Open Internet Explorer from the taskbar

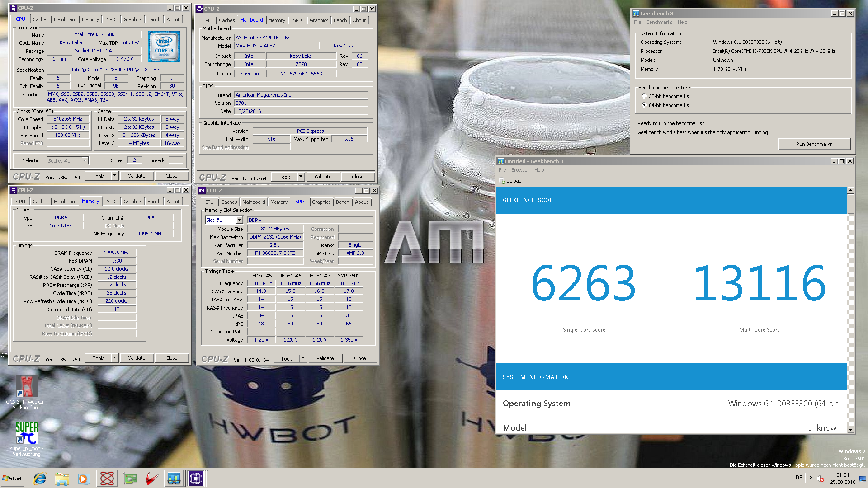click(x=40, y=479)
